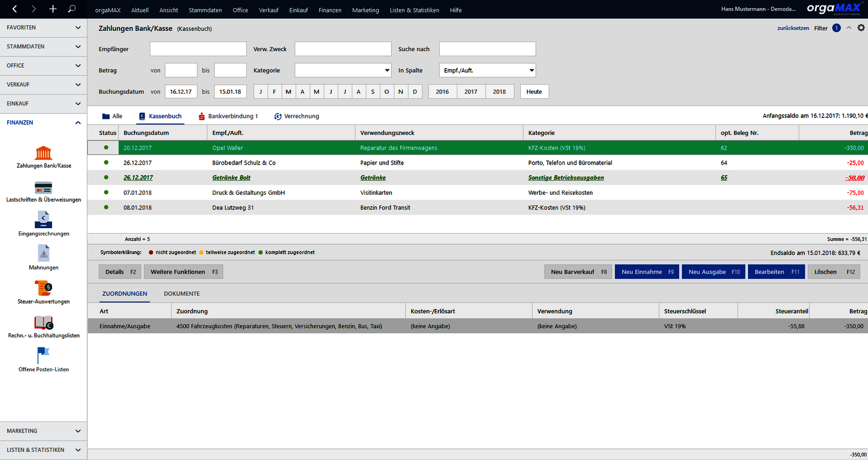
Task: Select the Kassenbuch tab
Action: [x=160, y=116]
